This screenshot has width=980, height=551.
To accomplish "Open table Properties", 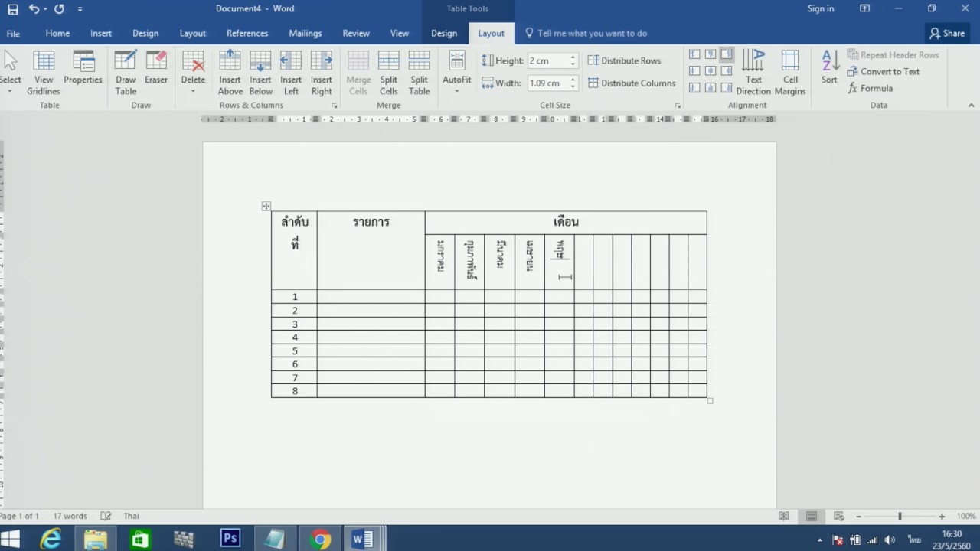I will point(83,68).
